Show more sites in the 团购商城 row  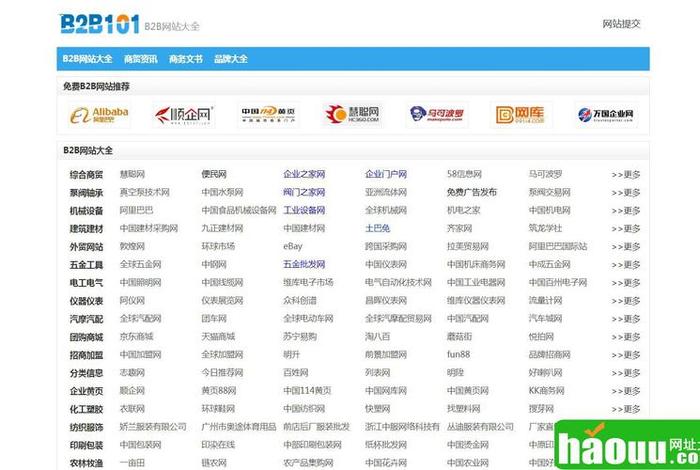pos(626,337)
